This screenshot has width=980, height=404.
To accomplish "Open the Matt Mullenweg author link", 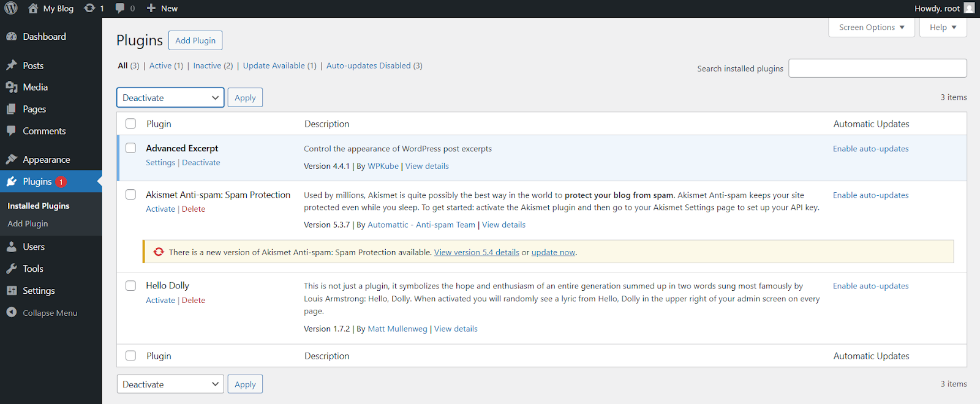I will (x=398, y=329).
